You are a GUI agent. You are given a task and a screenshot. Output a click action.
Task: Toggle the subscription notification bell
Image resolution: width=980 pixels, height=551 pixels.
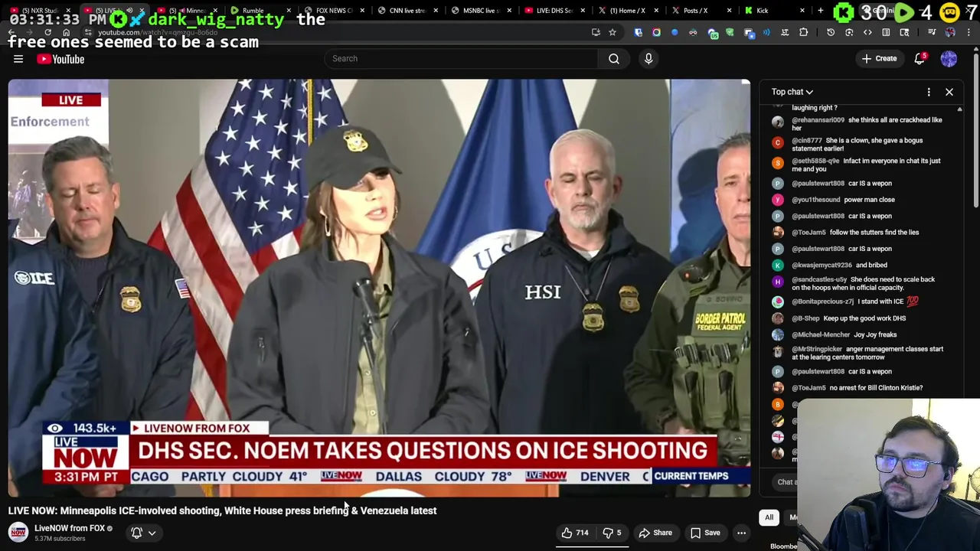tap(136, 533)
